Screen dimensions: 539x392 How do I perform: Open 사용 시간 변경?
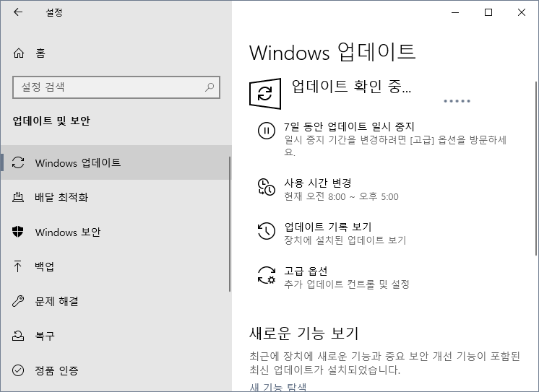coord(318,183)
